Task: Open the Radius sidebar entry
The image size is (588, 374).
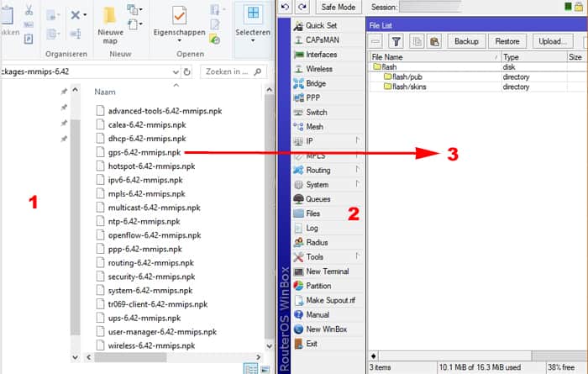Action: [x=317, y=242]
